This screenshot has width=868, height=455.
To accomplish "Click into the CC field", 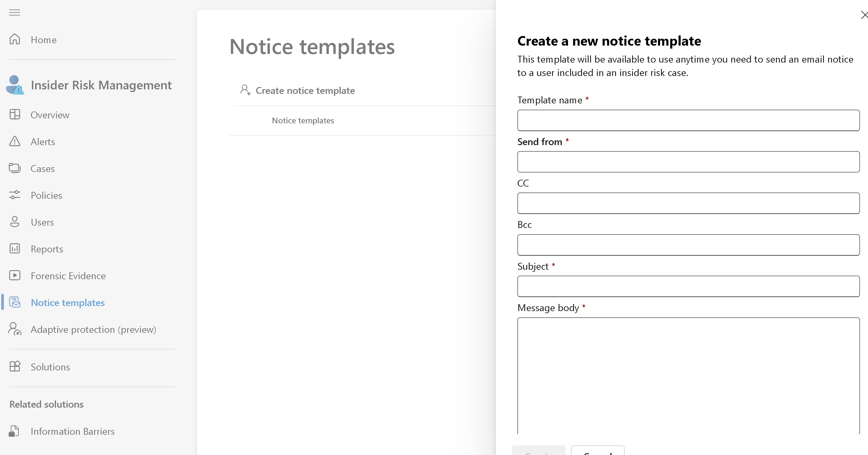I will [x=688, y=203].
